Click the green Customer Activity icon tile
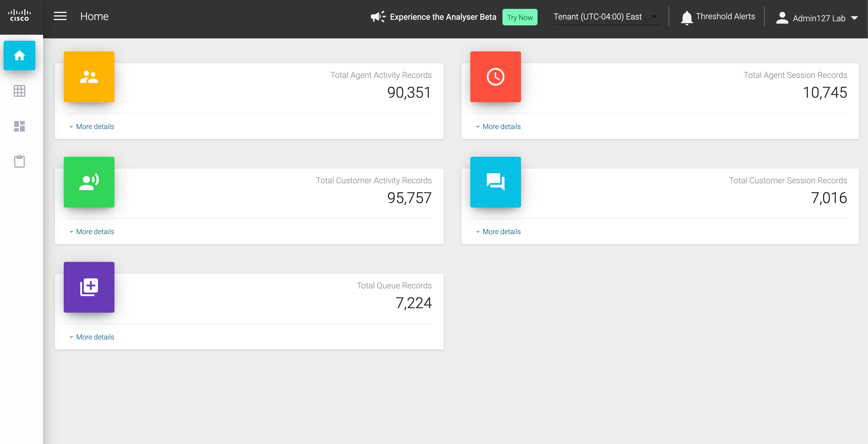The height and width of the screenshot is (444, 868). pyautogui.click(x=89, y=182)
